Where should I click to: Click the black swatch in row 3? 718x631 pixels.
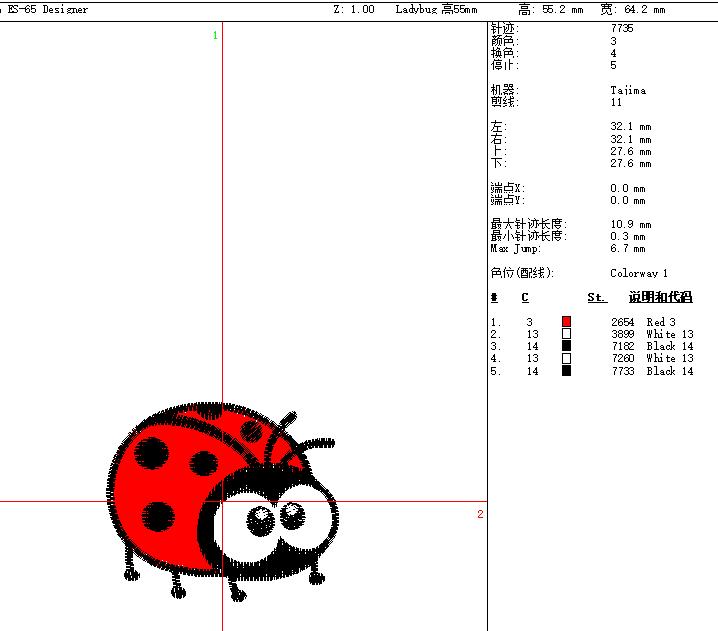(x=566, y=346)
